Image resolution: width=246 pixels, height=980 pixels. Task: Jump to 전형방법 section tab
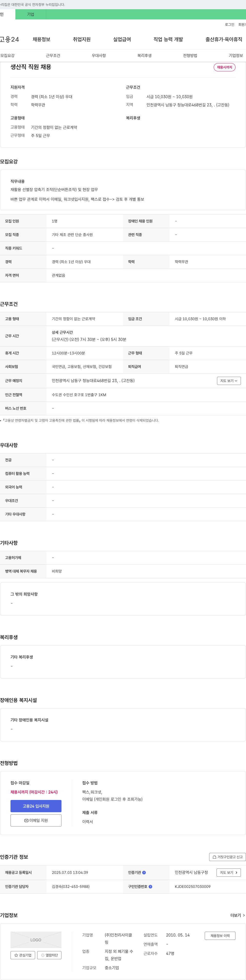190,55
